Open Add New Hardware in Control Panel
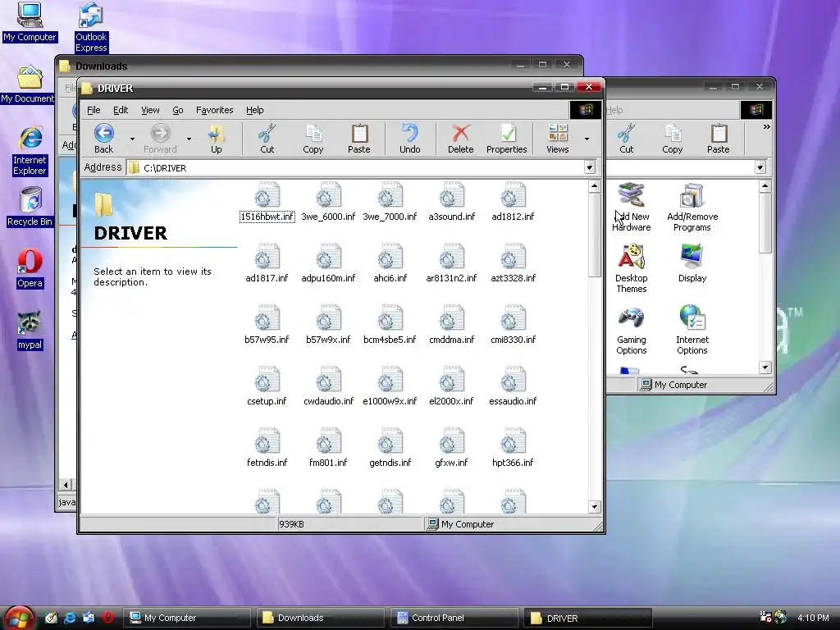The width and height of the screenshot is (840, 630). pos(632,208)
